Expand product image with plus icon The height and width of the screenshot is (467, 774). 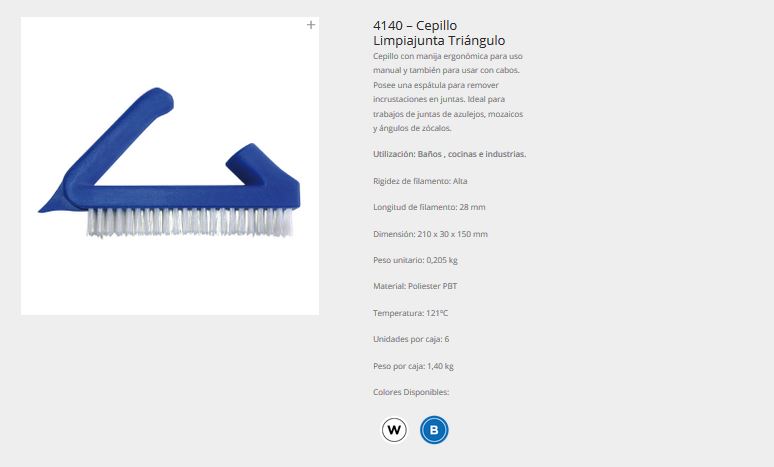pos(310,25)
